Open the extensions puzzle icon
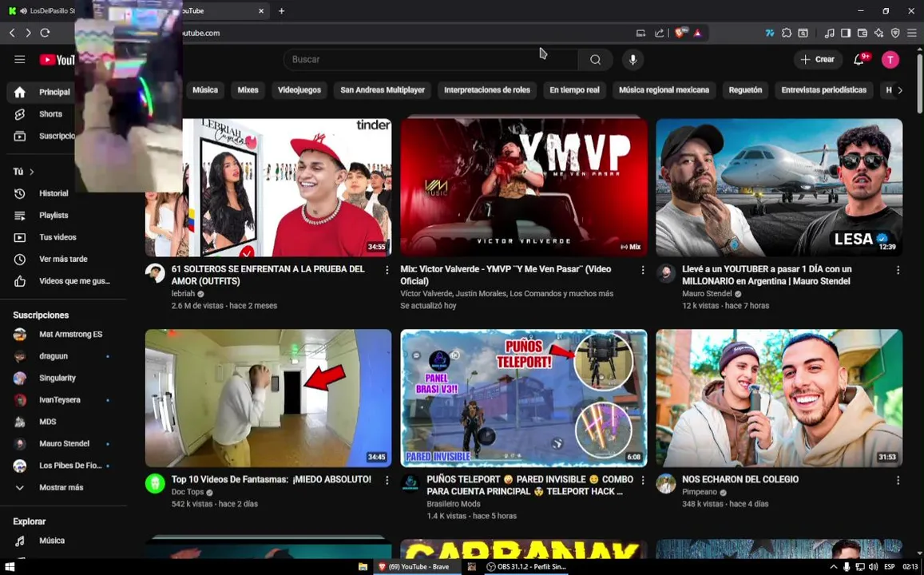The width and height of the screenshot is (924, 575). coord(786,33)
